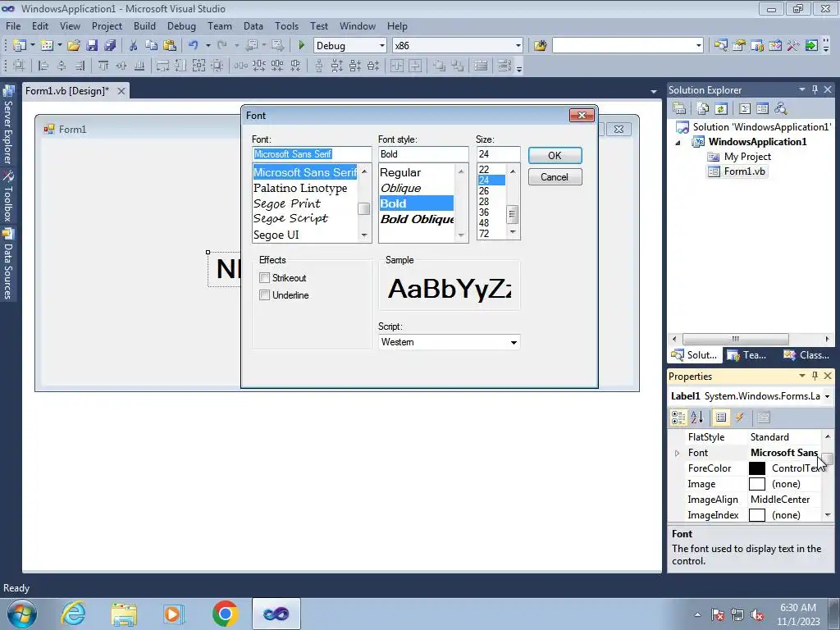Enable the Underline effect checkbox
This screenshot has width=840, height=630.
click(264, 295)
